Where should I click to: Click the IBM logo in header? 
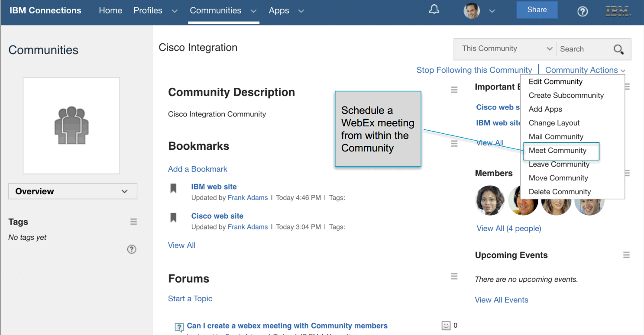point(618,11)
